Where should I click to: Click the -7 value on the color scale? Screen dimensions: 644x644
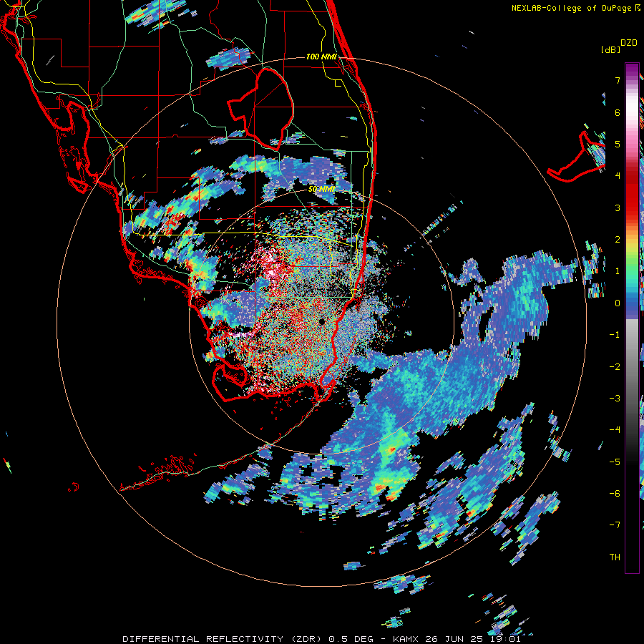coord(615,525)
